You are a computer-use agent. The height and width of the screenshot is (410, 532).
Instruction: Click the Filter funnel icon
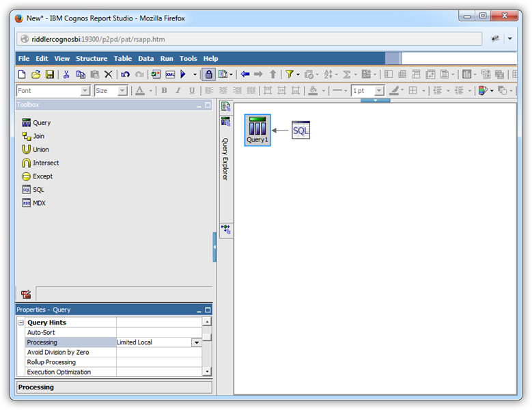(x=290, y=74)
